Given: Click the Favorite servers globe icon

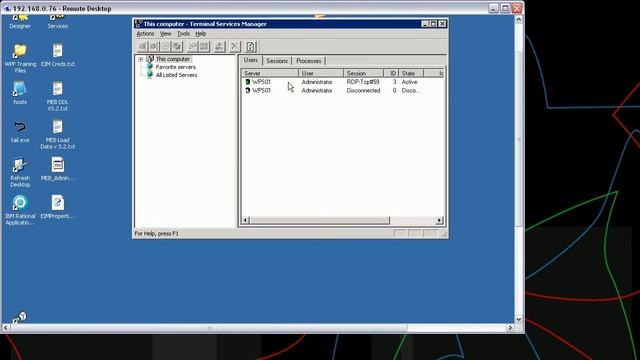Looking at the screenshot, I should [x=150, y=67].
